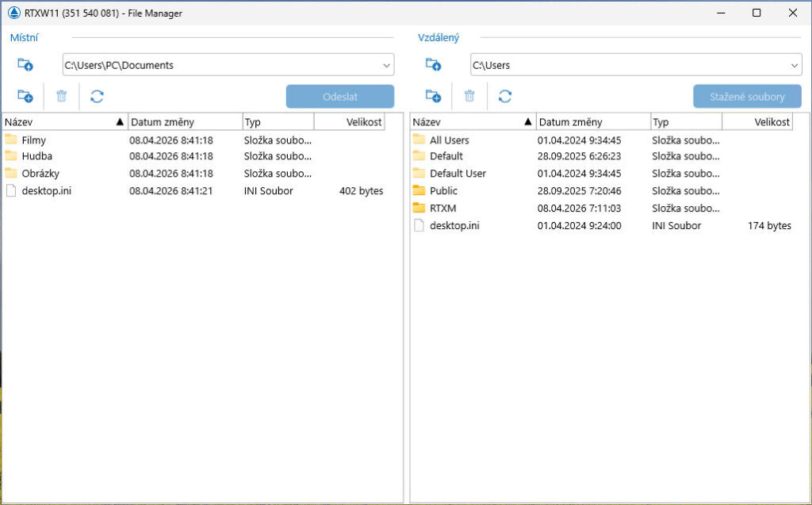Image resolution: width=812 pixels, height=505 pixels.
Task: Click the Stažené soubory button
Action: pyautogui.click(x=747, y=97)
